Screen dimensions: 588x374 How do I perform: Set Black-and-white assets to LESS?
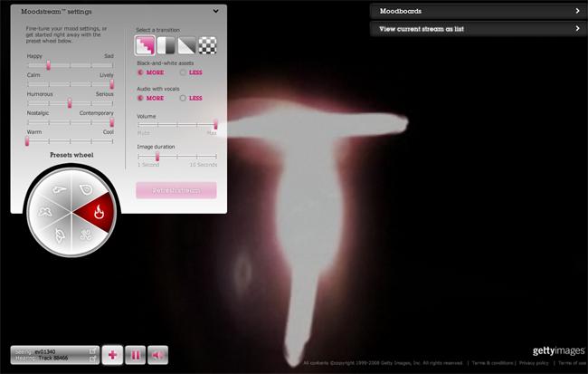coord(183,72)
